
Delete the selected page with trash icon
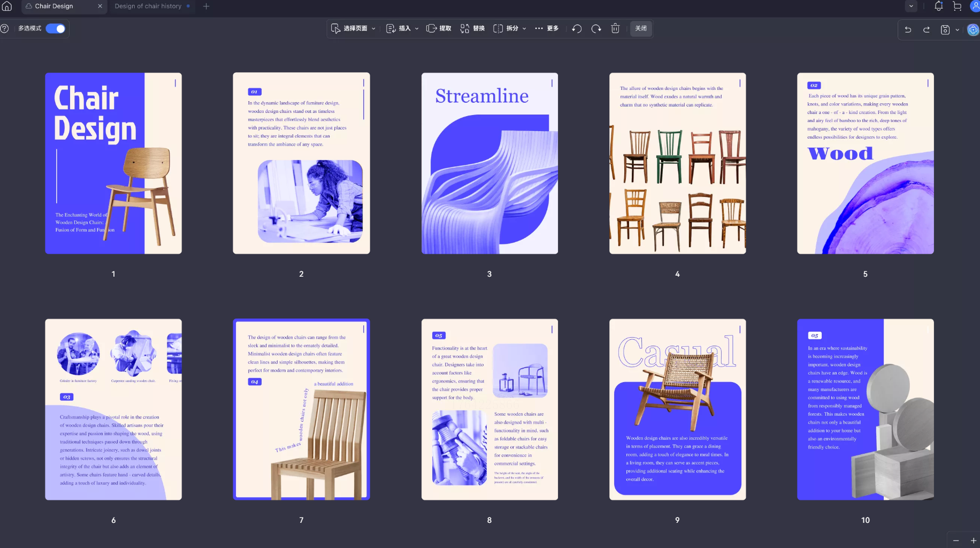point(615,28)
